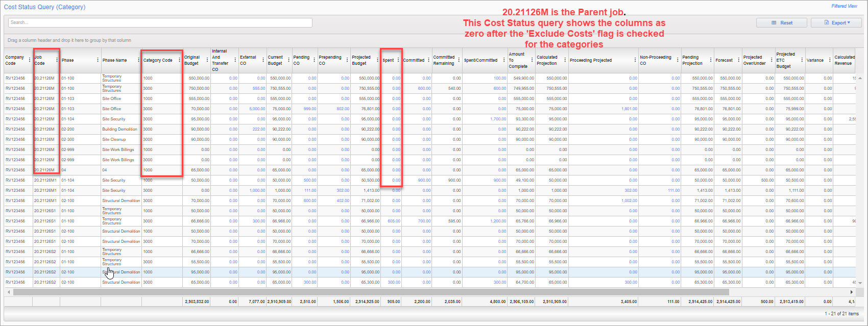This screenshot has width=868, height=326.
Task: Open the Variance column menu icon
Action: tap(830, 60)
